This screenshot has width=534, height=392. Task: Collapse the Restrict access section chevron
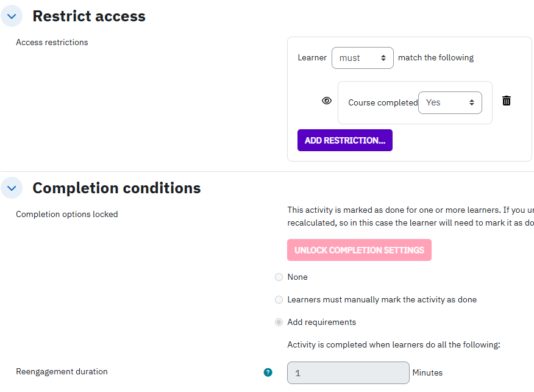click(12, 16)
